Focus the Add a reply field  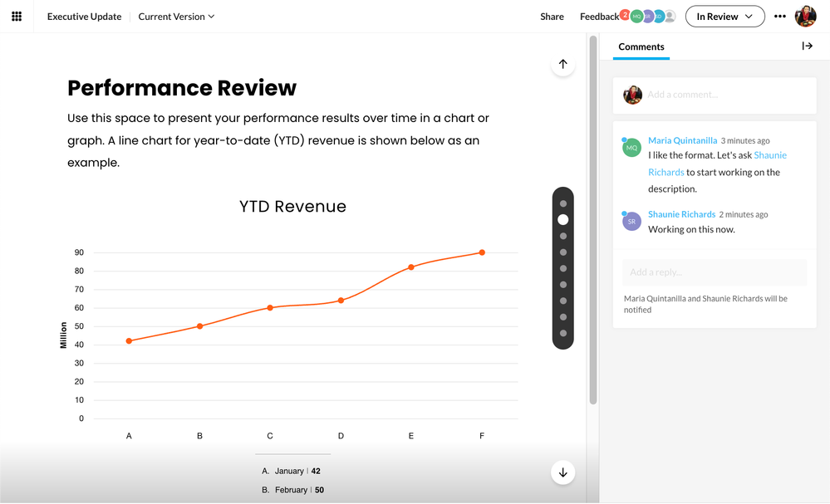(x=715, y=272)
